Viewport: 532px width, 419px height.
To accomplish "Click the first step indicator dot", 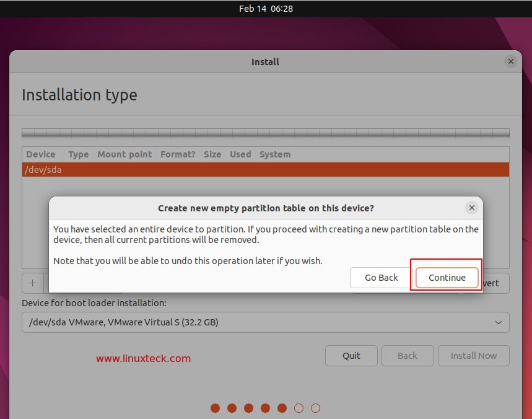I will (x=215, y=408).
